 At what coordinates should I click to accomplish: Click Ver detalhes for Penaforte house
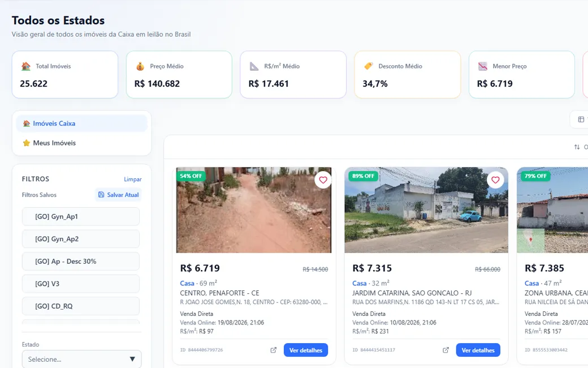point(306,350)
